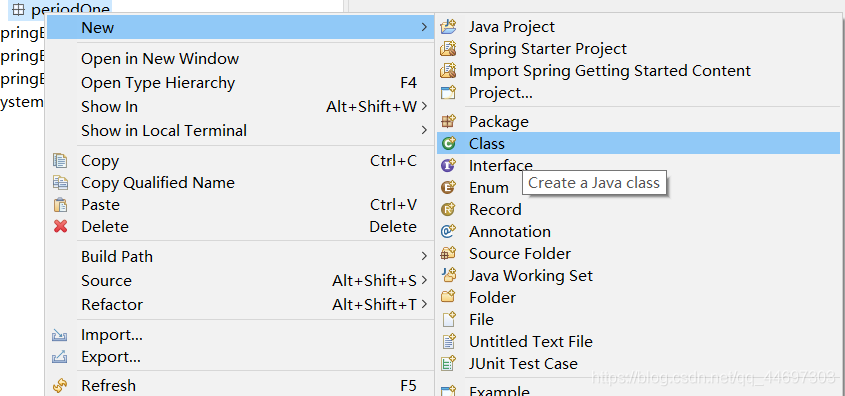Click the Project... wizard icon
Image resolution: width=845 pixels, height=396 pixels.
[448, 93]
